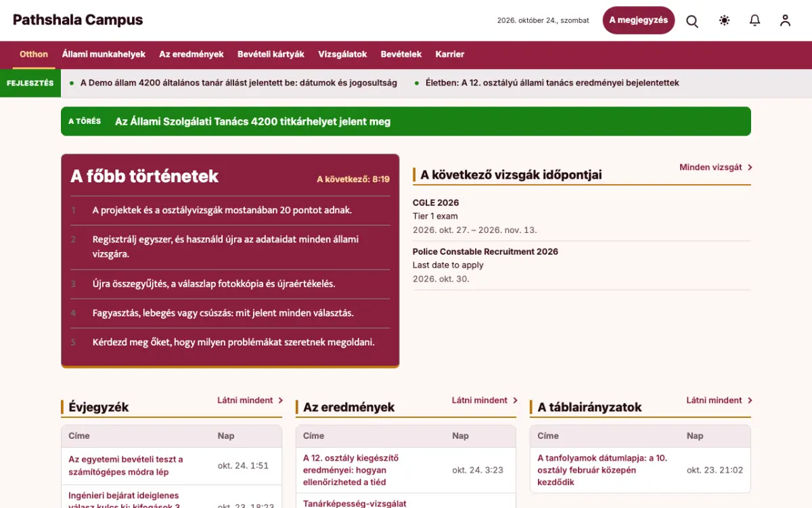
Task: Click chevron next to Minden vizsgát
Action: [750, 167]
